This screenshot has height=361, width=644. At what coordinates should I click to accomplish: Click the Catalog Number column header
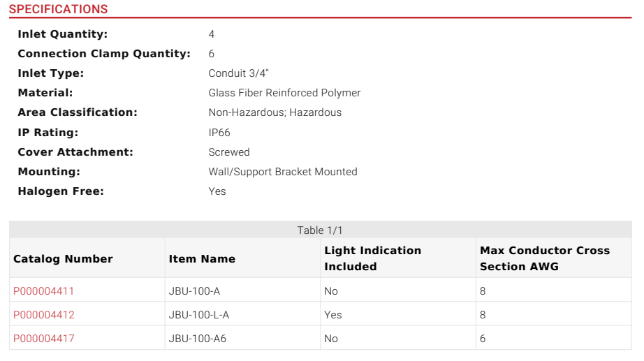click(x=63, y=258)
